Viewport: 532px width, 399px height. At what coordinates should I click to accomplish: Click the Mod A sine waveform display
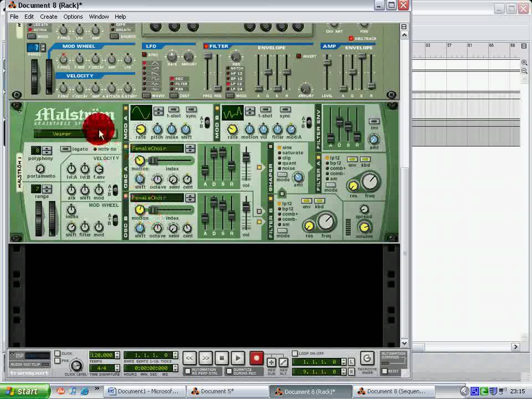[141, 113]
